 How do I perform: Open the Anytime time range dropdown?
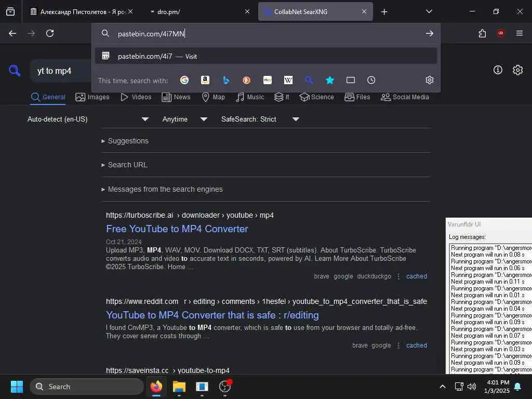(x=185, y=119)
